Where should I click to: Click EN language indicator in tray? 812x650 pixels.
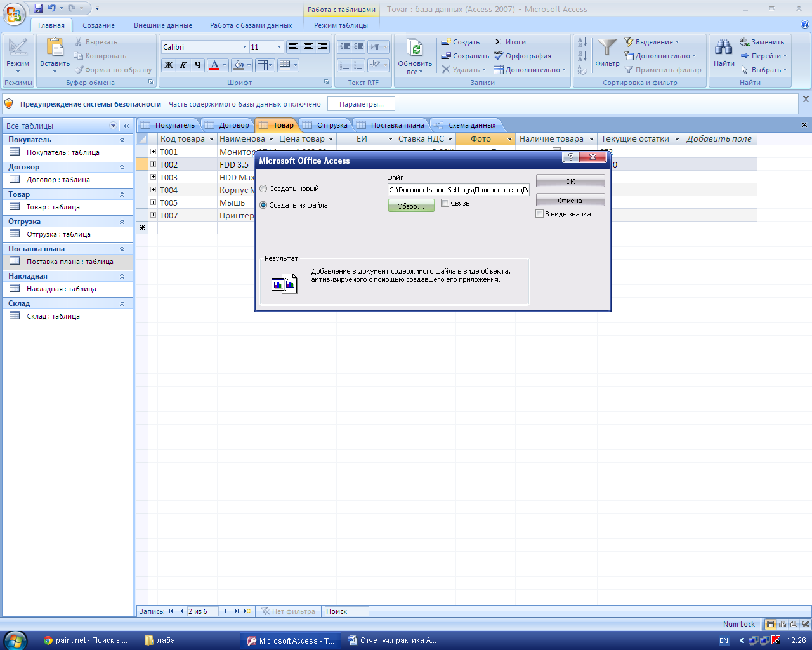(x=724, y=641)
